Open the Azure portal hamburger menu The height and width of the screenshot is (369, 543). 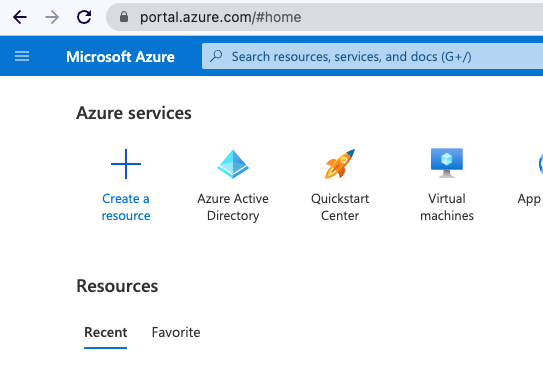(22, 56)
